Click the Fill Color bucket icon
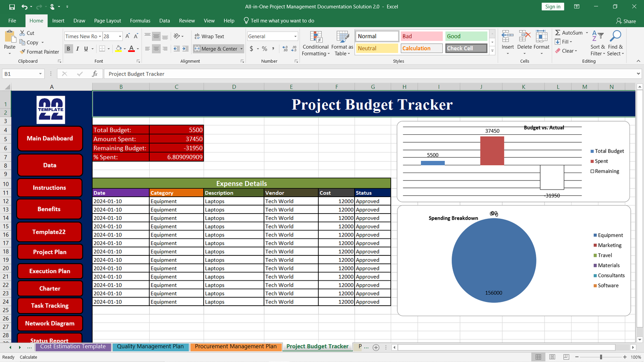Image resolution: width=644 pixels, height=362 pixels. 118,49
